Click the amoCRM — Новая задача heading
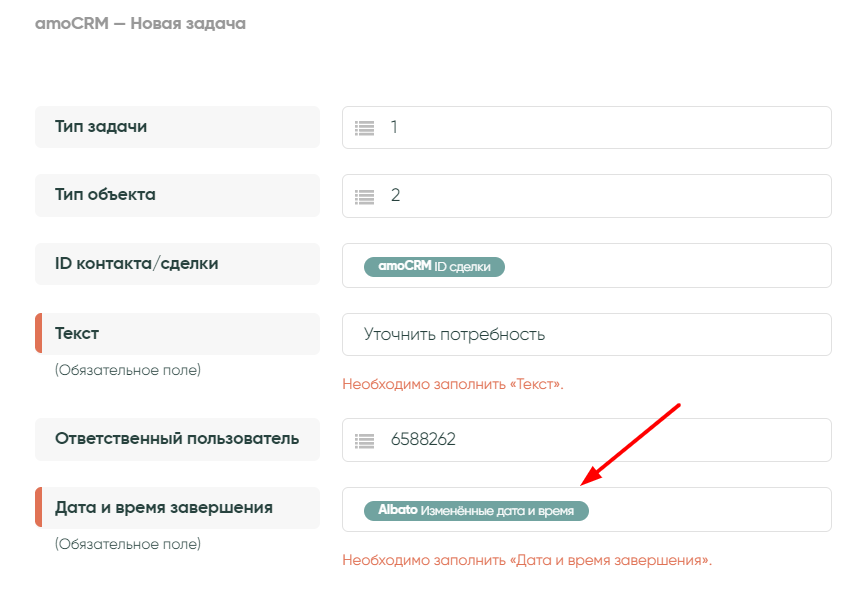Viewport: 842px width, 604px height. (140, 23)
